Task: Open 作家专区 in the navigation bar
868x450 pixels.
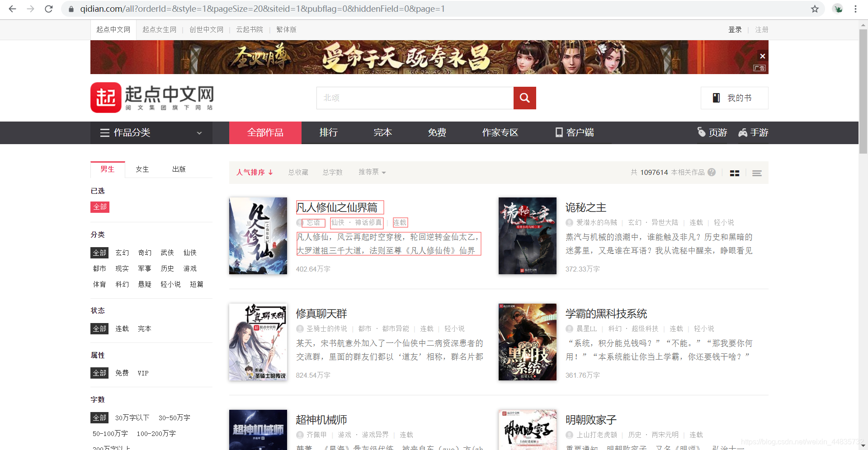Action: [x=500, y=132]
